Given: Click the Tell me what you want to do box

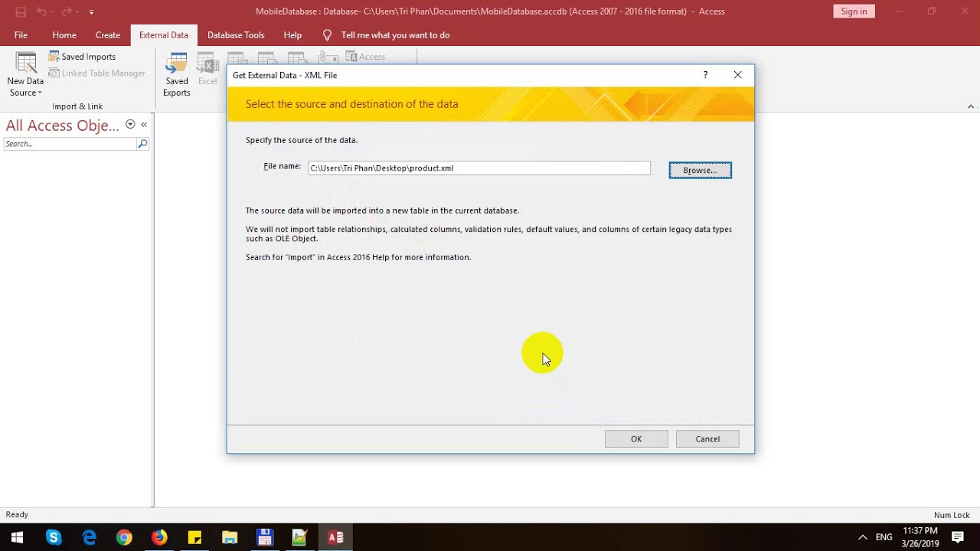Looking at the screenshot, I should coord(395,35).
